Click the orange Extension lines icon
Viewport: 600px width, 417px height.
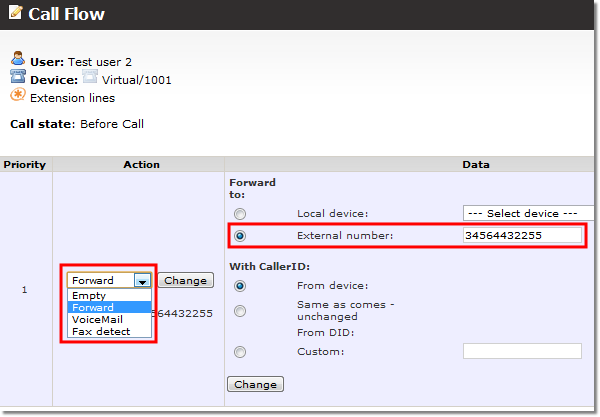[17, 97]
